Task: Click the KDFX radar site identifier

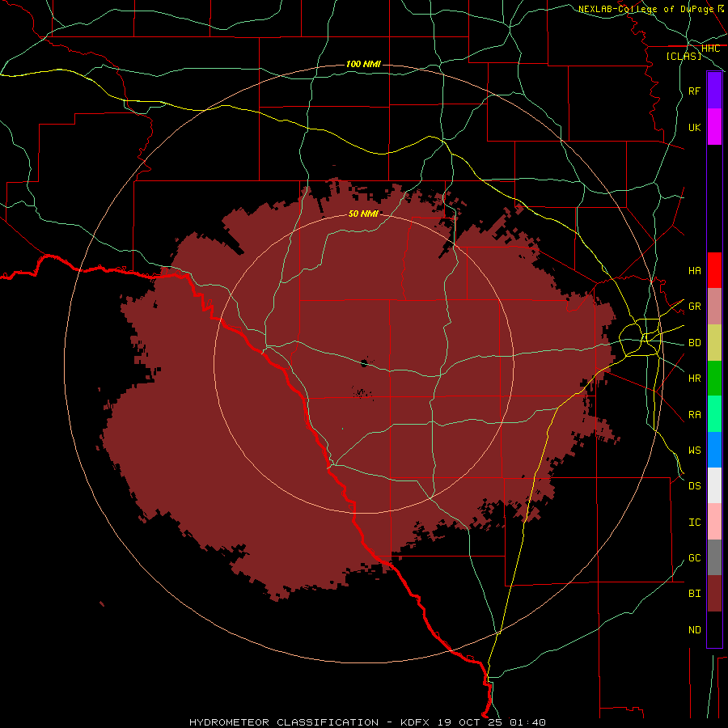Action: [417, 722]
